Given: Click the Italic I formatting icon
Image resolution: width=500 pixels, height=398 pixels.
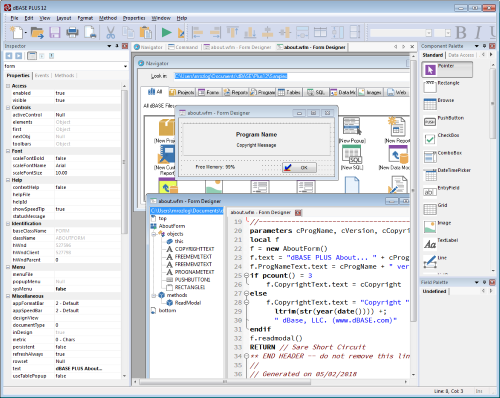Looking at the screenshot, I should point(478,32).
